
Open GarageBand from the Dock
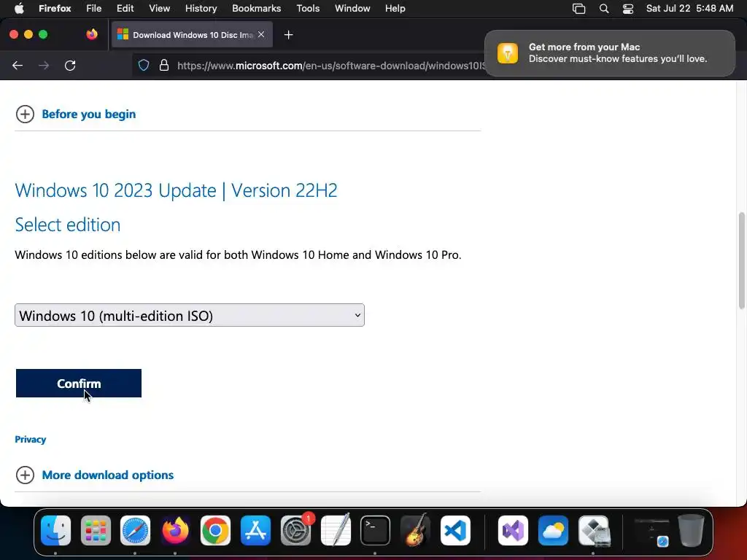415,530
